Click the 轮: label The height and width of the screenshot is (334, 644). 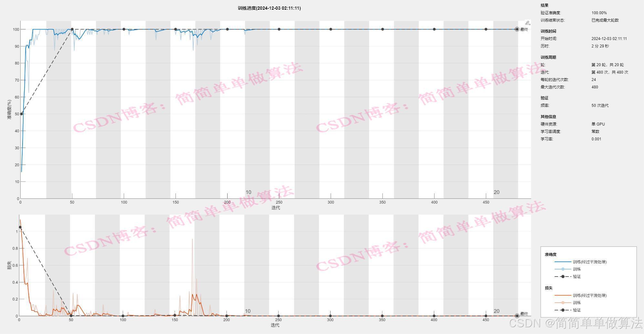[543, 65]
